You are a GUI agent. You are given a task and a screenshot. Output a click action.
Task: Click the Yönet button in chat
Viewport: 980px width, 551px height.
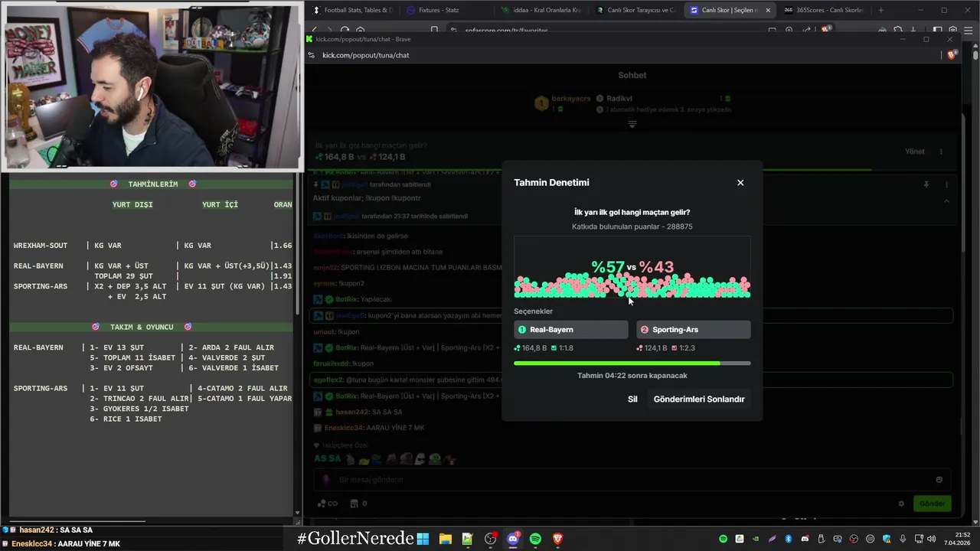915,152
